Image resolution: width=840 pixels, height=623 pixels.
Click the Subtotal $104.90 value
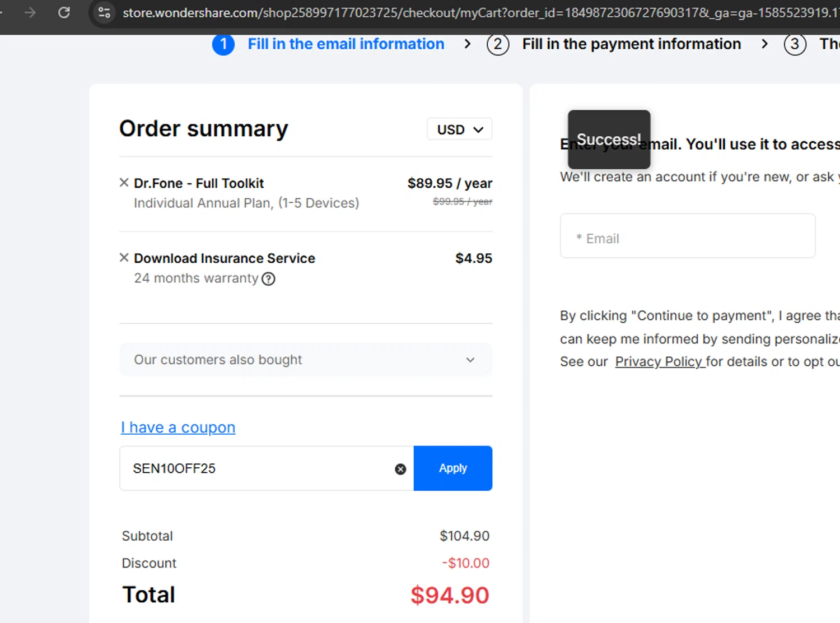pos(464,536)
